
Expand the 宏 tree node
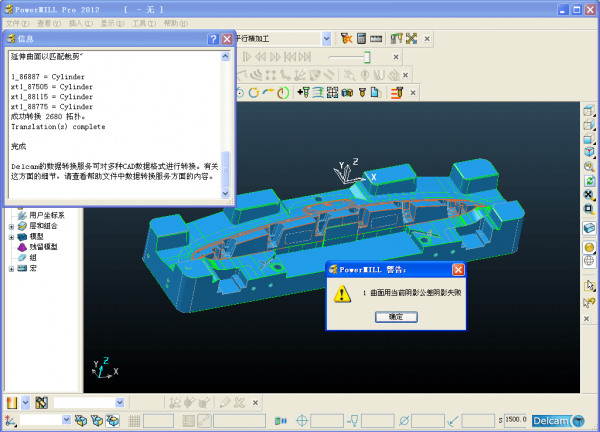[11, 269]
